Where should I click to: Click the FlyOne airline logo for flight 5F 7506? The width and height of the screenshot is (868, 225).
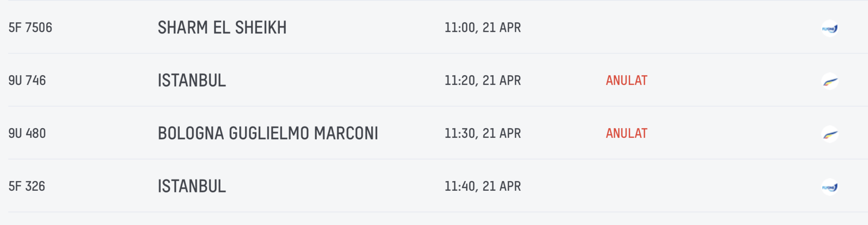click(x=829, y=28)
